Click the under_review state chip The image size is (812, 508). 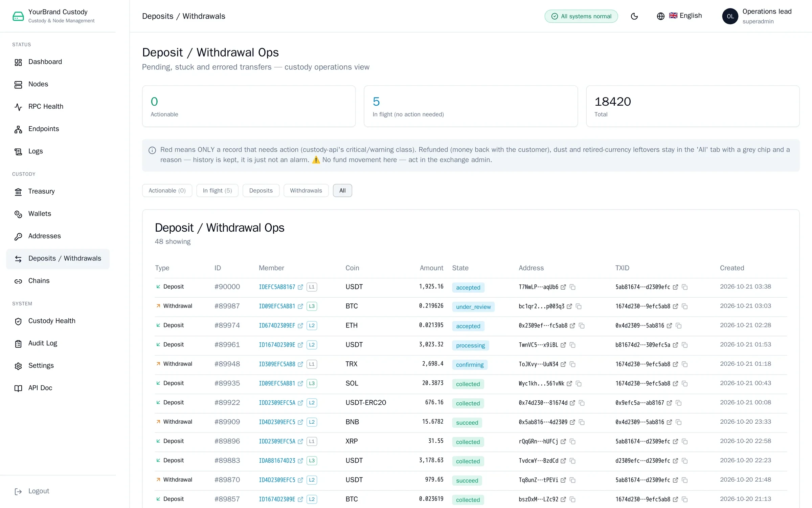click(x=473, y=306)
